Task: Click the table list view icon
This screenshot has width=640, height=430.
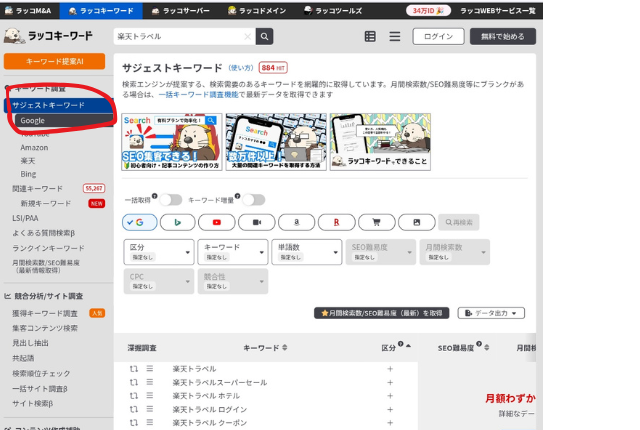Action: click(x=371, y=36)
